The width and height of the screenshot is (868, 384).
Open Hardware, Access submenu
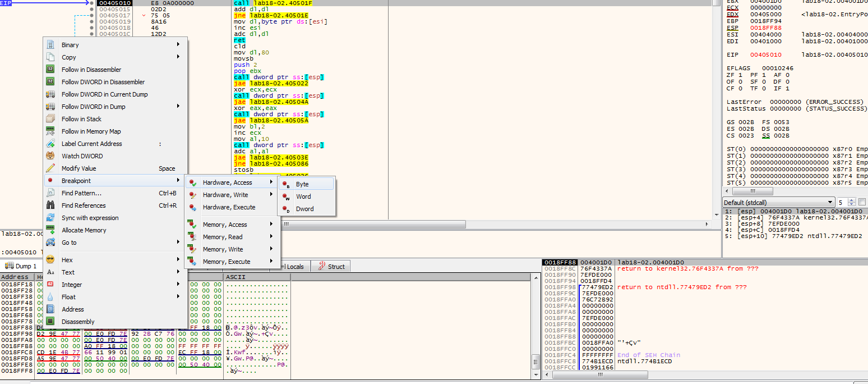(232, 182)
